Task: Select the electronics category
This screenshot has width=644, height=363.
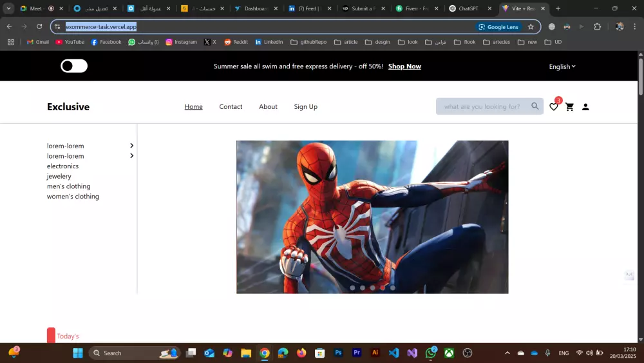Action: (62, 166)
